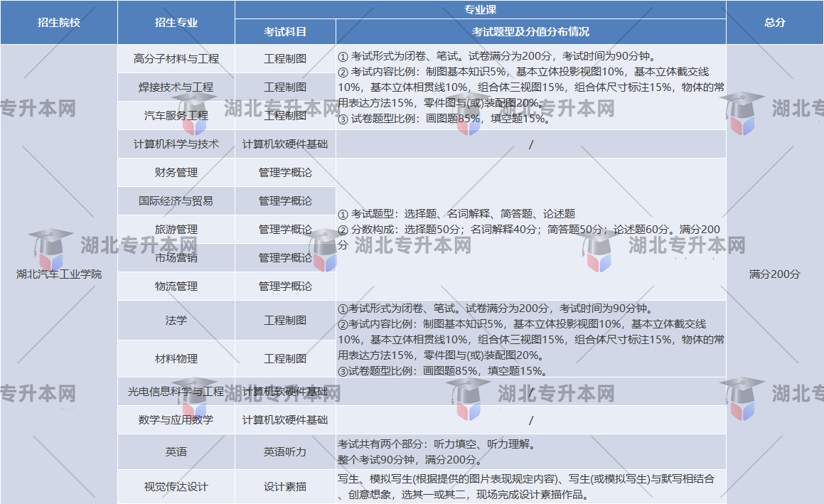
Task: Select the 财务管理 major cell
Action: pyautogui.click(x=176, y=172)
